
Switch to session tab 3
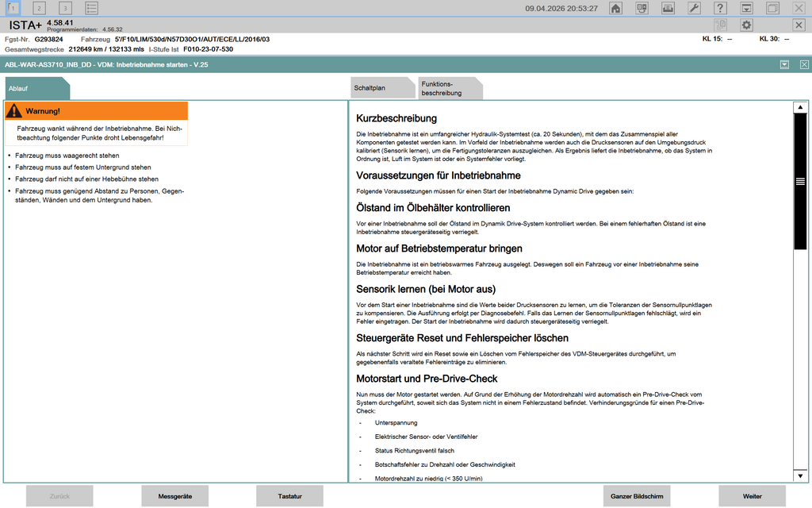65,8
